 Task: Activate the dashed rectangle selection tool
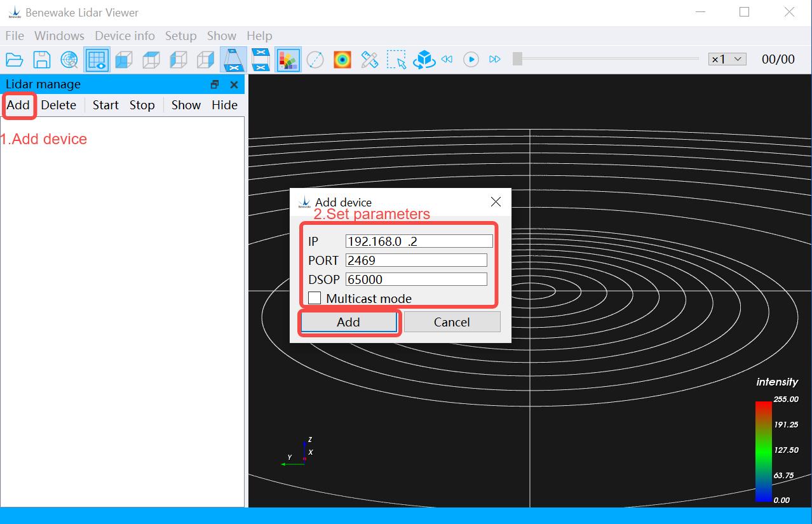tap(396, 60)
